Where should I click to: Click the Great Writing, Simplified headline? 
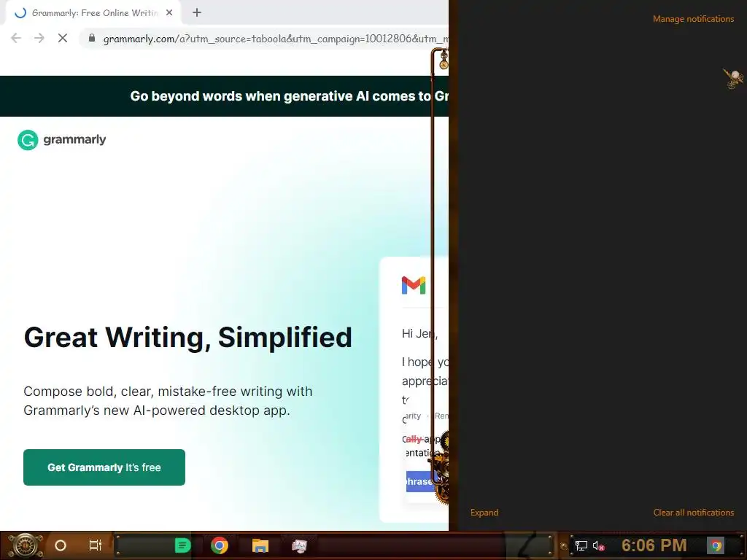187,337
